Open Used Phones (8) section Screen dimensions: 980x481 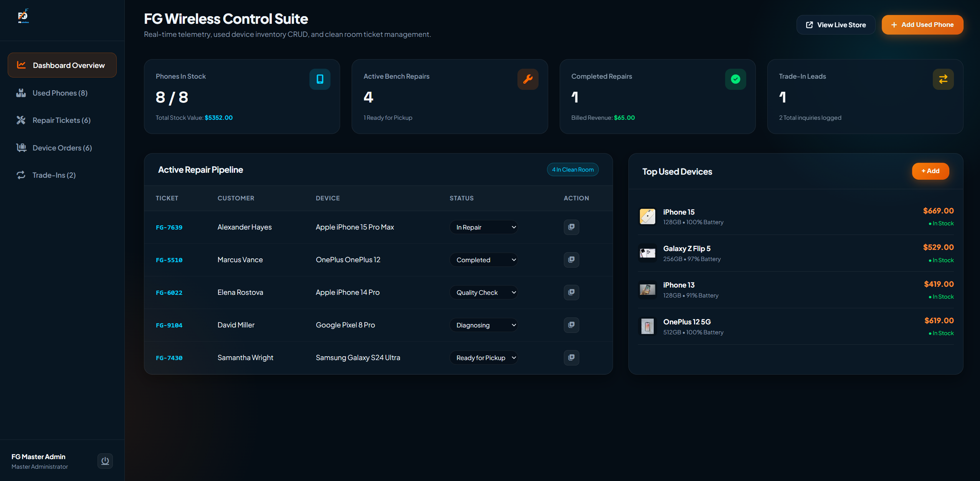(x=62, y=93)
